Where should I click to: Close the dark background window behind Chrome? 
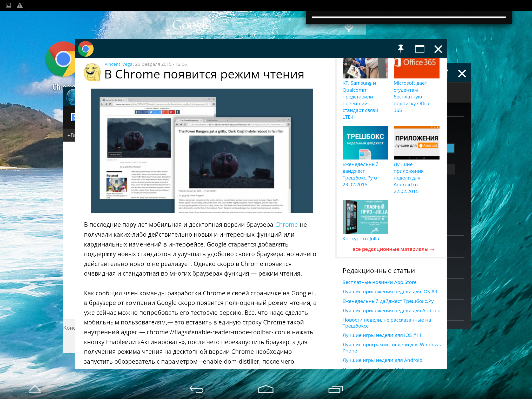click(x=462, y=74)
